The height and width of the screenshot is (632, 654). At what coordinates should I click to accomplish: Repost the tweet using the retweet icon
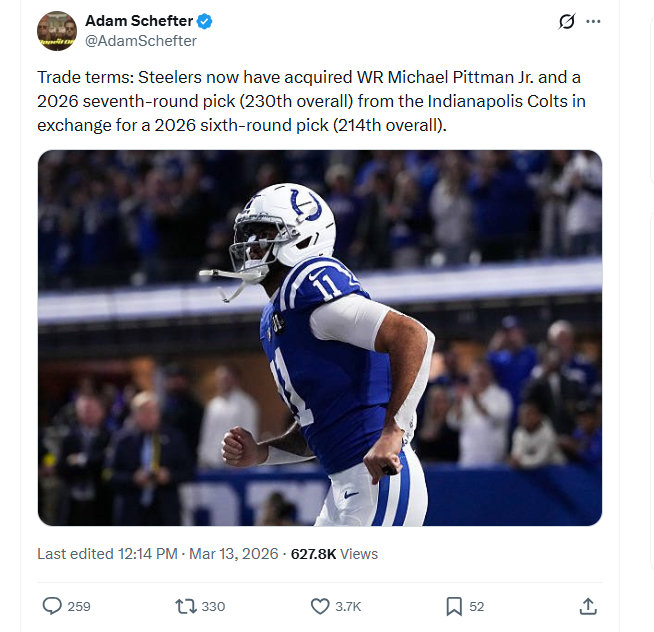pyautogui.click(x=186, y=606)
